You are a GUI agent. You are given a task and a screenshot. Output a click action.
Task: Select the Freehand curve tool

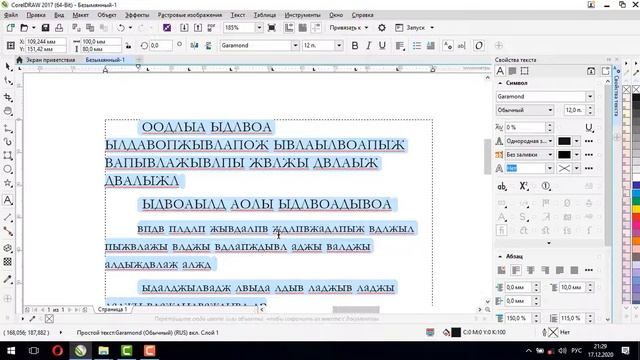(8, 128)
